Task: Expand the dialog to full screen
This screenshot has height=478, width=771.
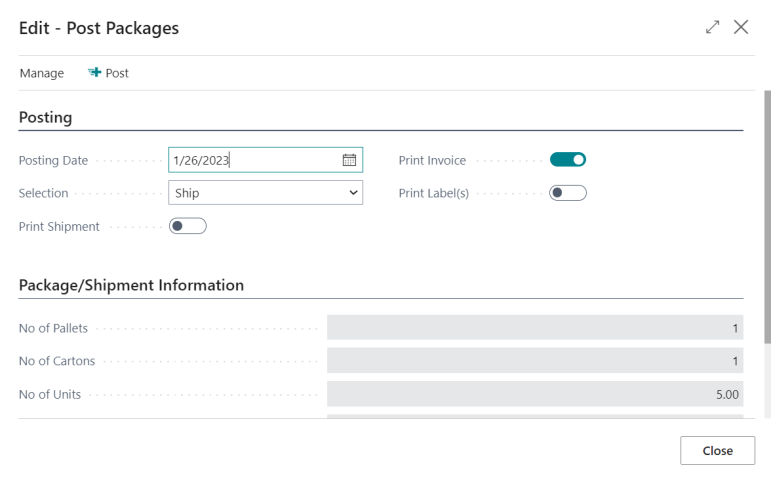Action: coord(712,27)
